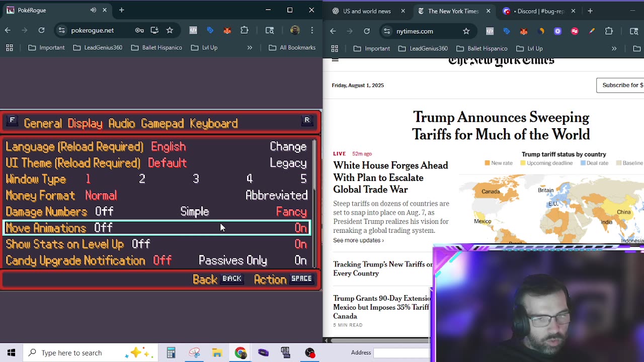
Task: Go back in the PokéRogue browser window
Action: coord(8,30)
